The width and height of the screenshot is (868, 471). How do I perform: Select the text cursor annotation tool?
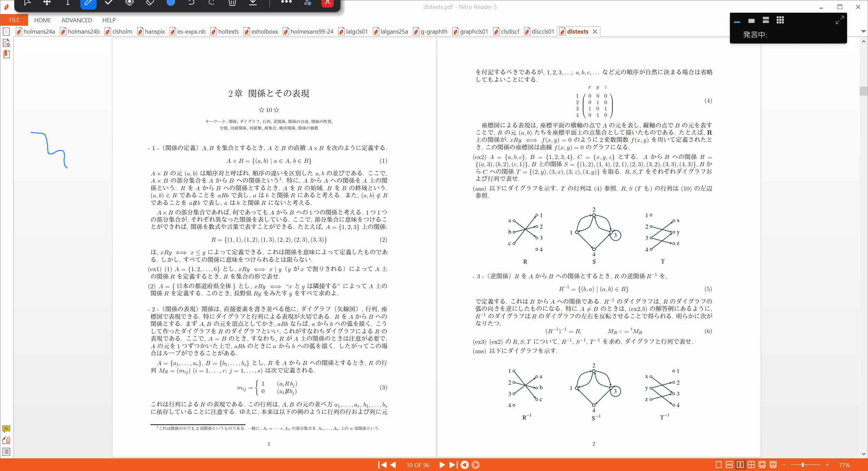click(68, 3)
